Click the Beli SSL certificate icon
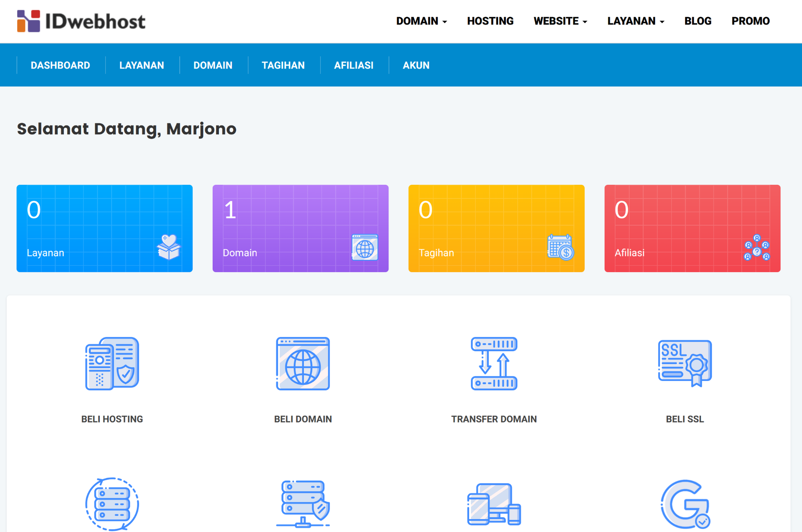 (x=685, y=363)
